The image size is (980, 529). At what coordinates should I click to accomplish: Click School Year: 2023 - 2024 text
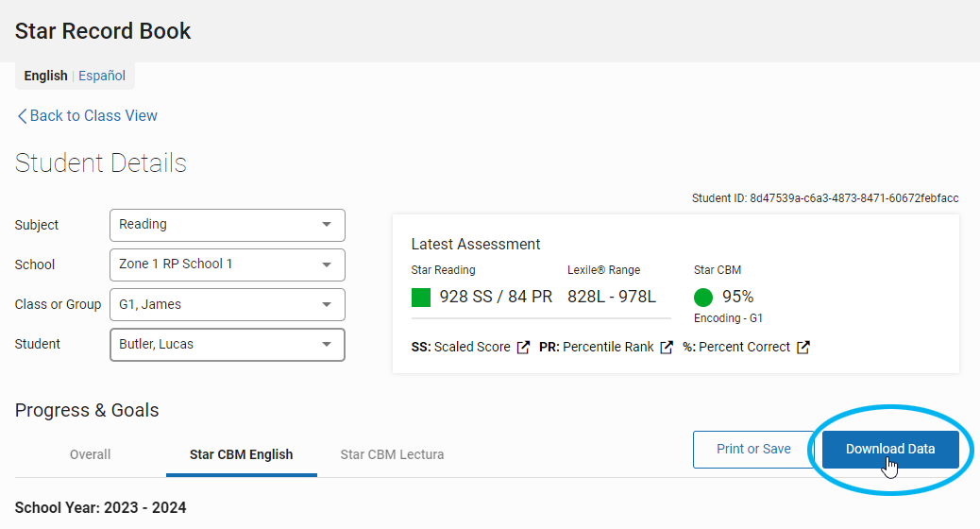101,507
